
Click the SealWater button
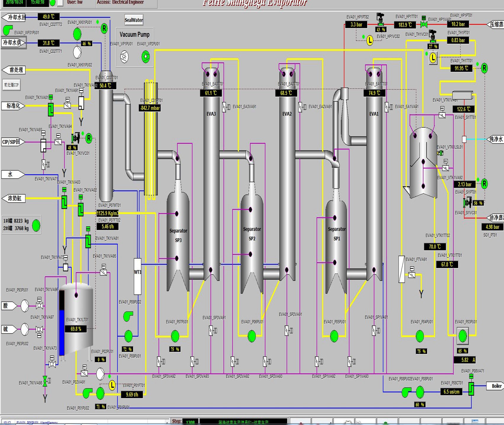pos(134,20)
